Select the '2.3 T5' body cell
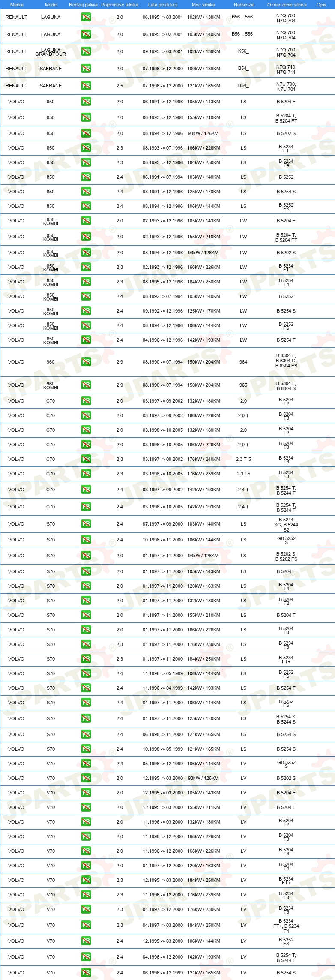The width and height of the screenshot is (335, 980). coord(243,474)
